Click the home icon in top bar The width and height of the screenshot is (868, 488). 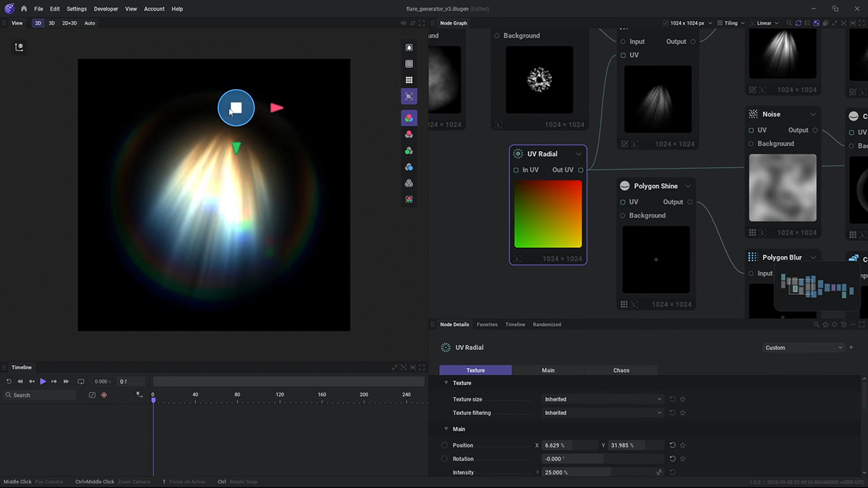point(24,9)
